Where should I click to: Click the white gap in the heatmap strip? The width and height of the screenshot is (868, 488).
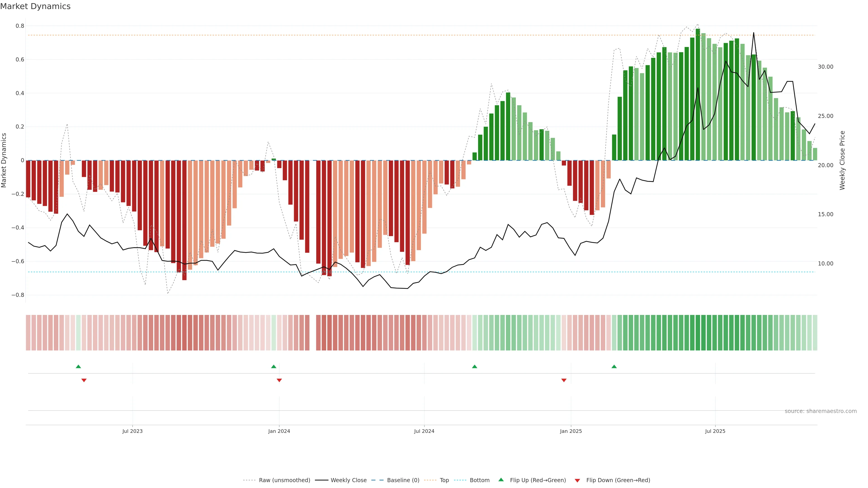[x=313, y=332]
